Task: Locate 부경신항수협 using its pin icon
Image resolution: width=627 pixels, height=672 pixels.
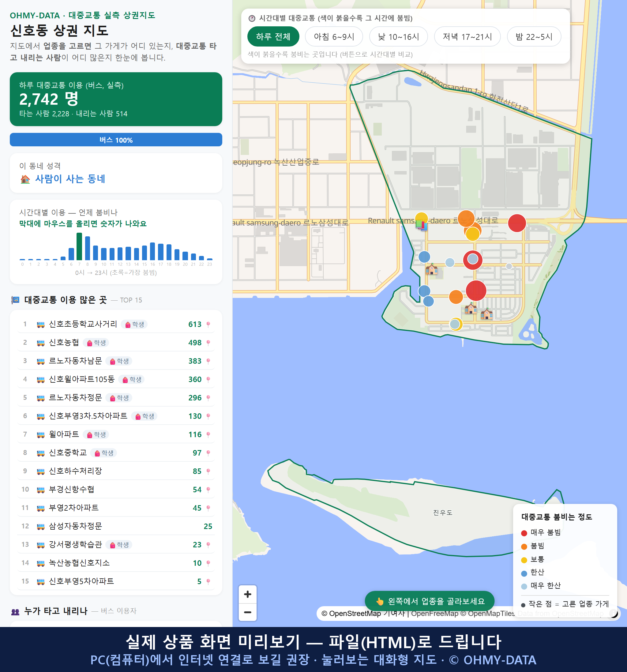Action: pyautogui.click(x=208, y=490)
